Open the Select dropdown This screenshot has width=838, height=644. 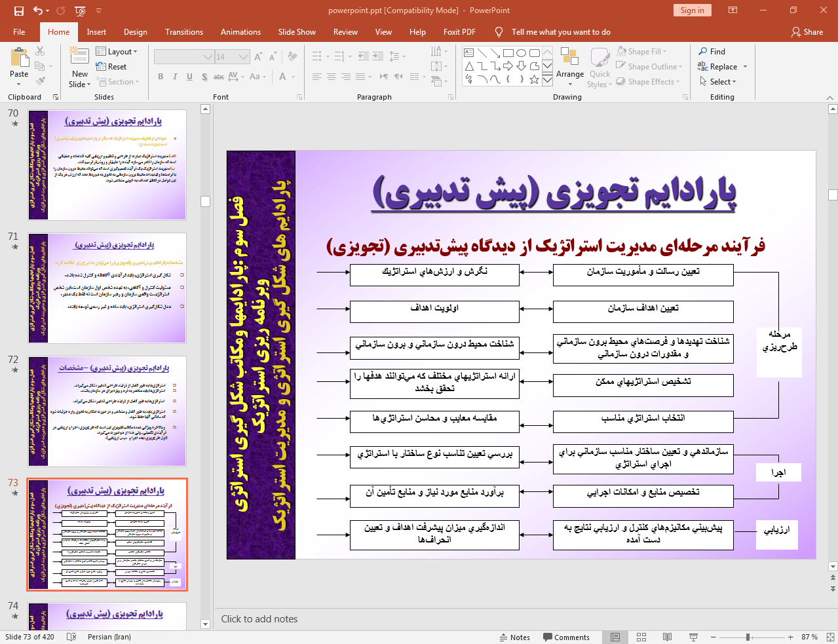pos(718,82)
